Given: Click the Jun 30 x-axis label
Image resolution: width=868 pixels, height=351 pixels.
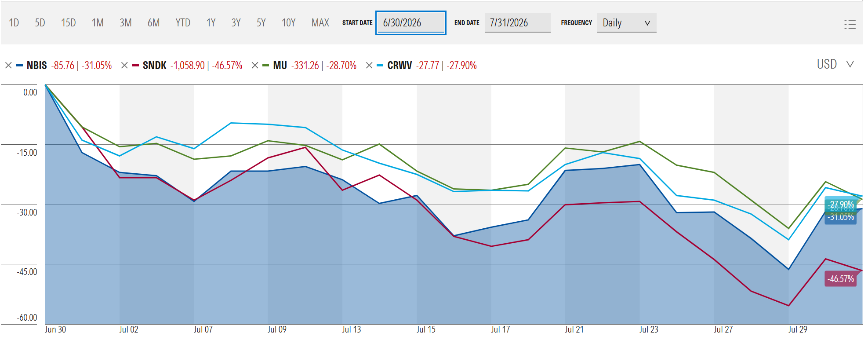Looking at the screenshot, I should click(x=55, y=329).
